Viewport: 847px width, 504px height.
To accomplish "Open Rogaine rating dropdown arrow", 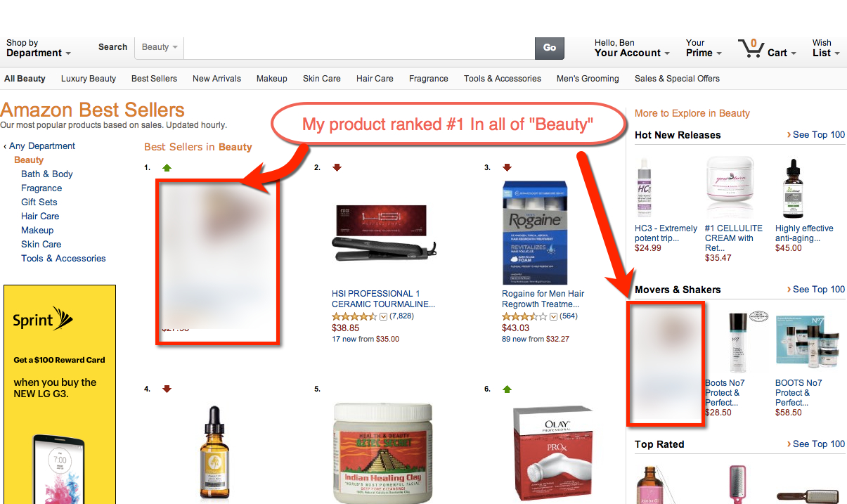I will pos(552,316).
